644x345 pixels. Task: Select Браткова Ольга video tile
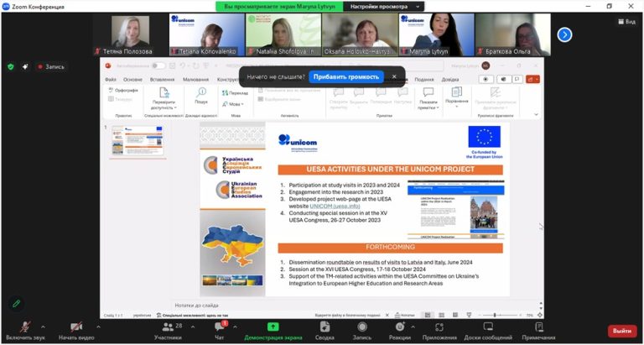[x=512, y=34]
